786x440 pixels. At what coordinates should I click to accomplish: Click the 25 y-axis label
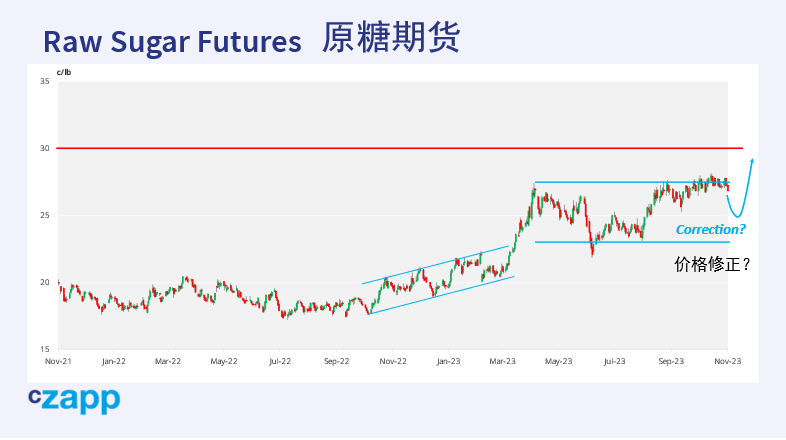pos(45,215)
